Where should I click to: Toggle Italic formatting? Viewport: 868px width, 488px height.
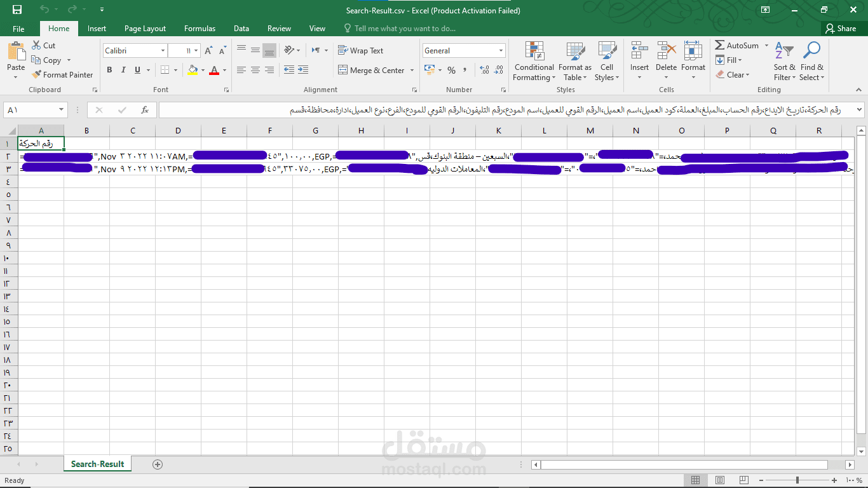pos(123,70)
